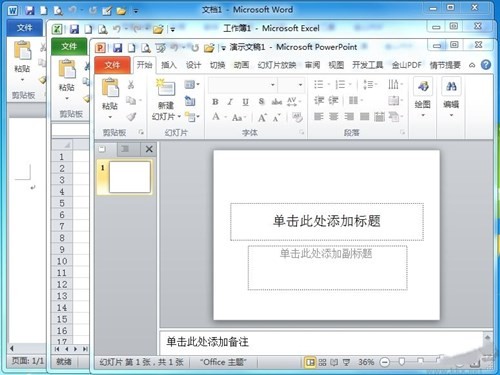Click the Clear Formatting icon in the font group

click(297, 117)
